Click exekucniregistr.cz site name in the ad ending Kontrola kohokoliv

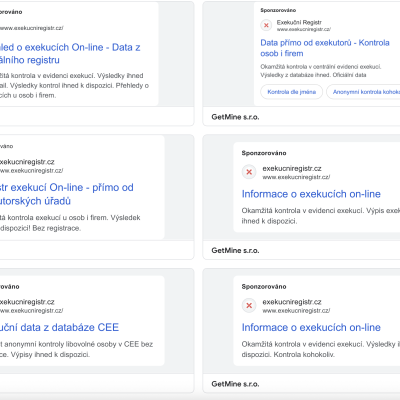click(x=292, y=302)
